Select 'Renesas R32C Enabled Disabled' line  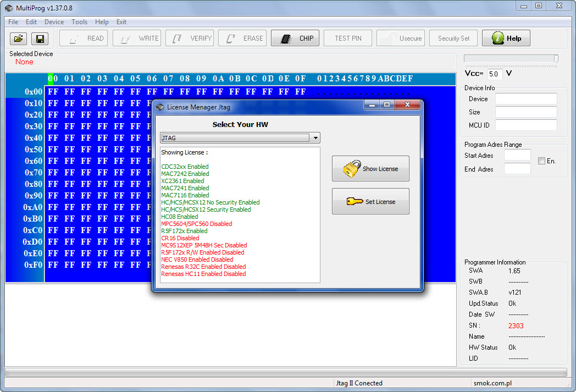[203, 267]
